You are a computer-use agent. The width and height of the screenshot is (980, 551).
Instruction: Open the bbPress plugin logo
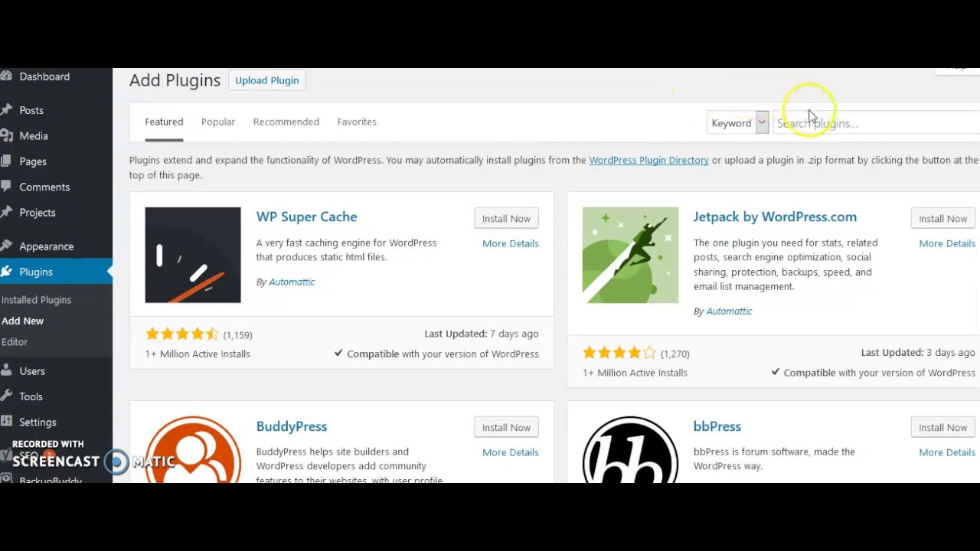click(x=630, y=449)
